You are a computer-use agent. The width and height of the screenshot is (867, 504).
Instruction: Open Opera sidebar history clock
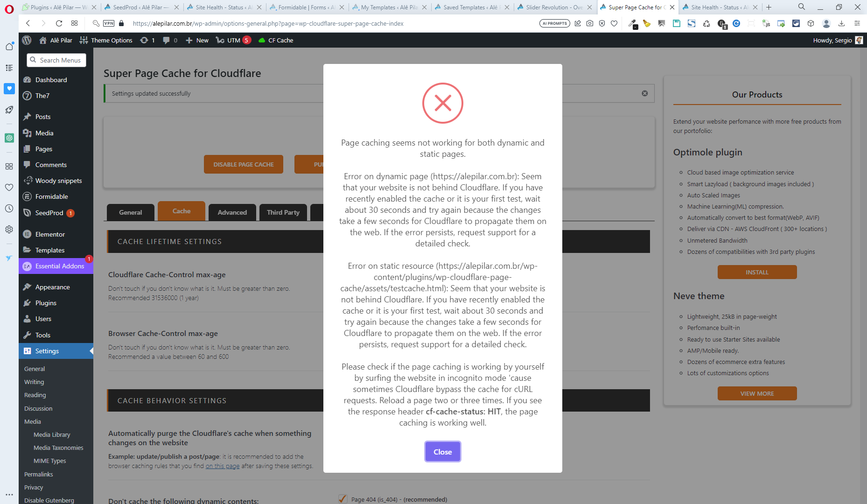9,208
